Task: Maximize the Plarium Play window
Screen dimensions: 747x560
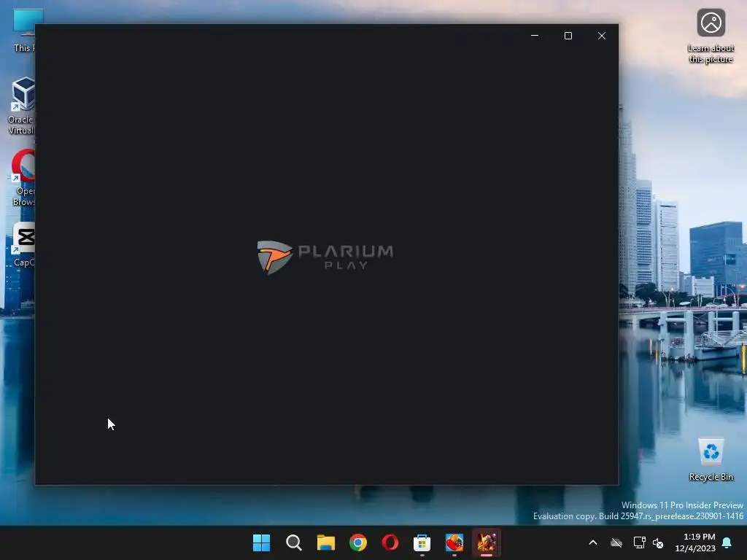Action: (568, 36)
